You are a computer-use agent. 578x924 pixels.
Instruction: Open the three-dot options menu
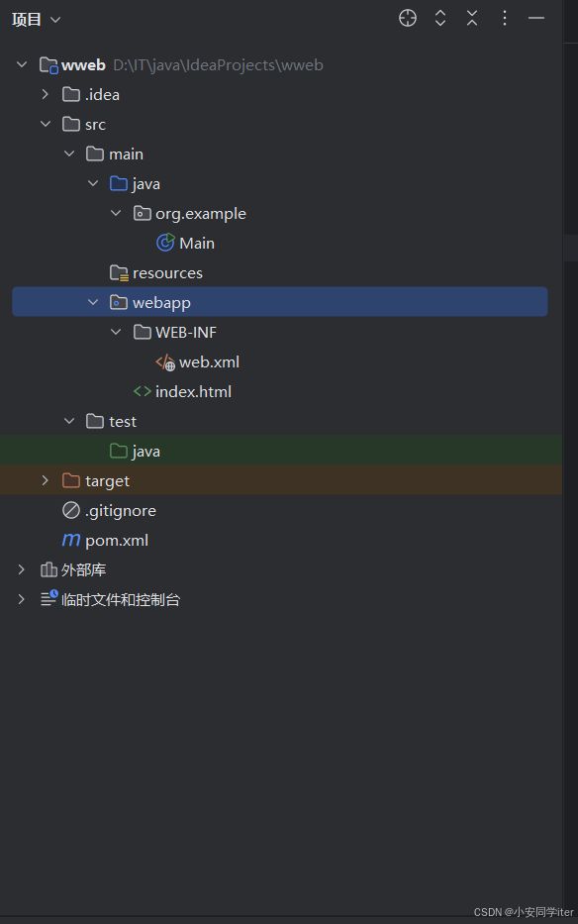[x=505, y=18]
